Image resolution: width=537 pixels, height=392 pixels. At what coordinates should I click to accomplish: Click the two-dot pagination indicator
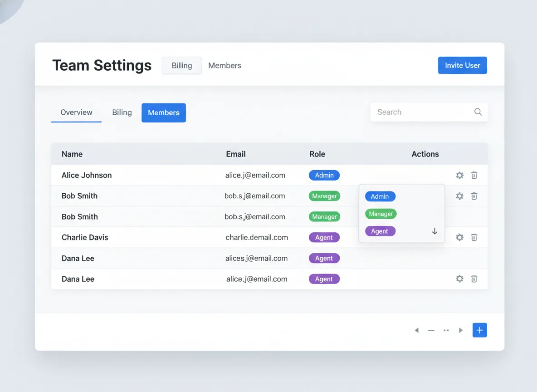446,330
